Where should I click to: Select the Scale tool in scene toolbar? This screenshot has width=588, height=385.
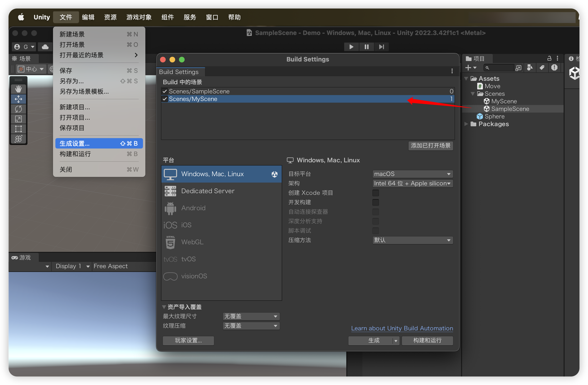[x=18, y=119]
